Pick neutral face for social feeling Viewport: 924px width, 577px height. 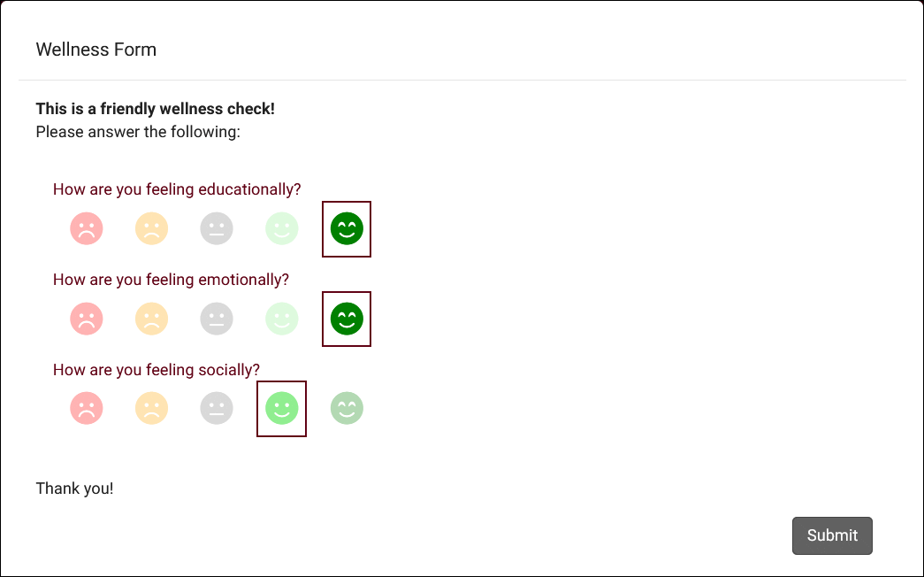point(217,409)
